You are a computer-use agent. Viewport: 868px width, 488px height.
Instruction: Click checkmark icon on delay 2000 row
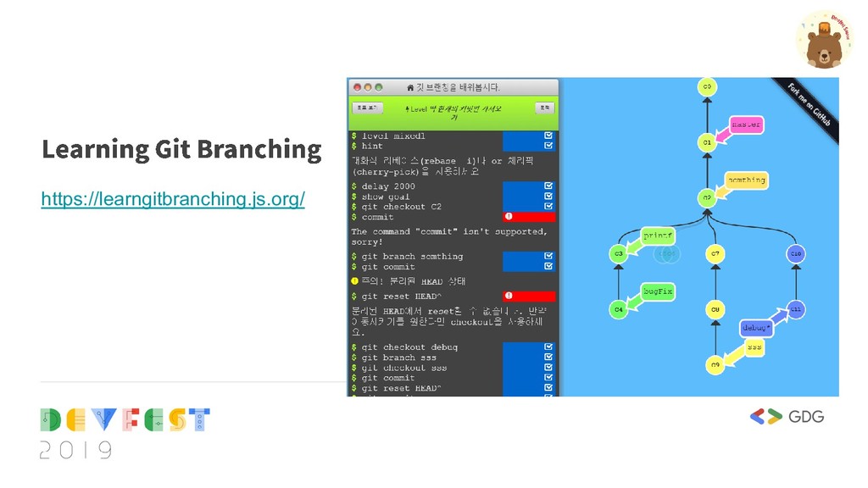click(548, 186)
